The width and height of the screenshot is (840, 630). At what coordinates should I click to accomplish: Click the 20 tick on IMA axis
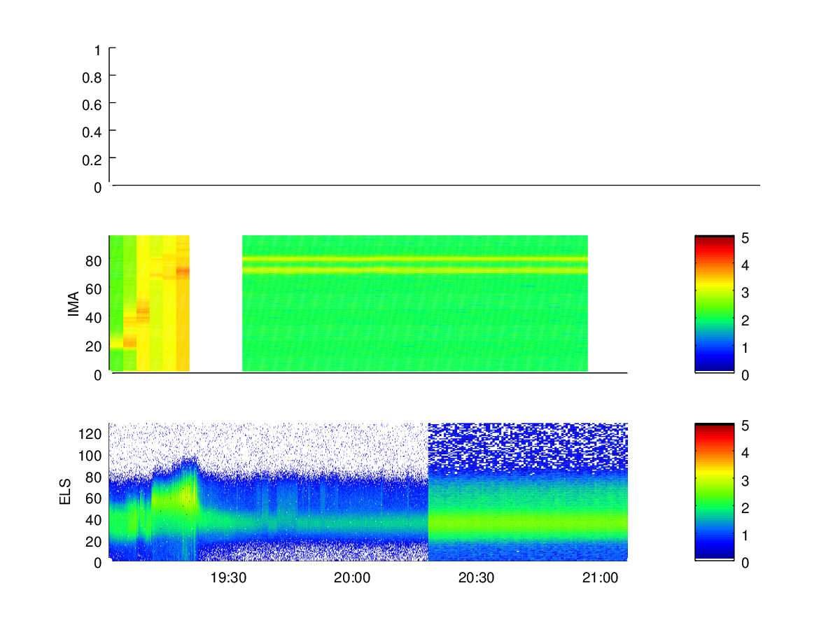(95, 345)
